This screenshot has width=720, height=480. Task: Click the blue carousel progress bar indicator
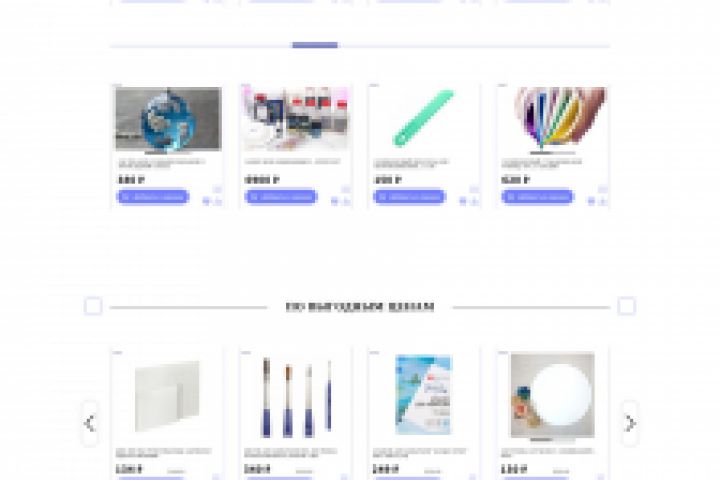coord(315,45)
